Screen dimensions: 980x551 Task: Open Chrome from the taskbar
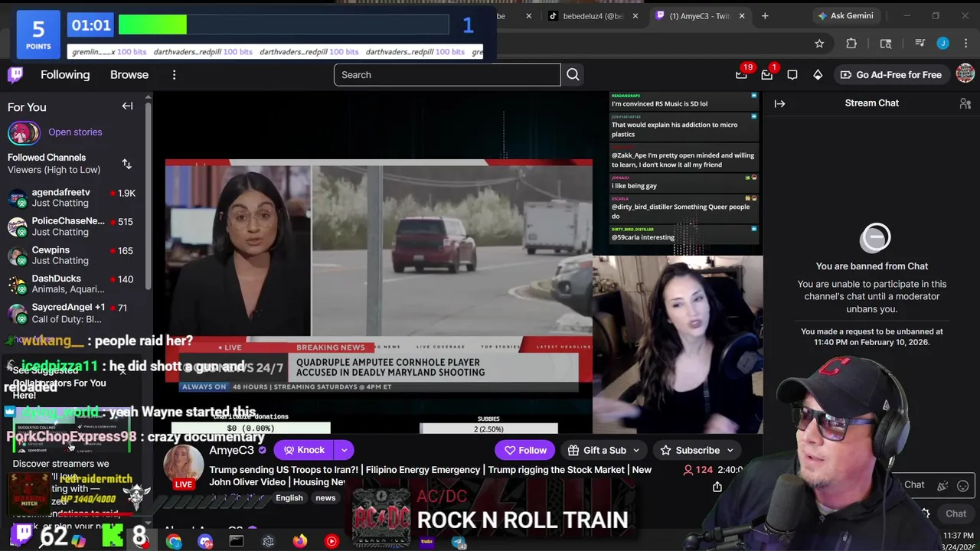click(x=174, y=542)
